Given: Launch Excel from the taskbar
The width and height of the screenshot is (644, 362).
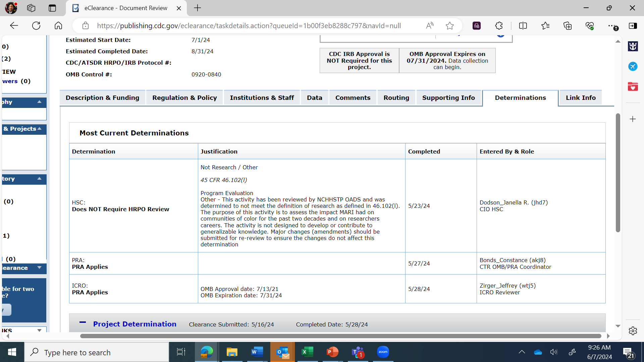Looking at the screenshot, I should [x=307, y=352].
